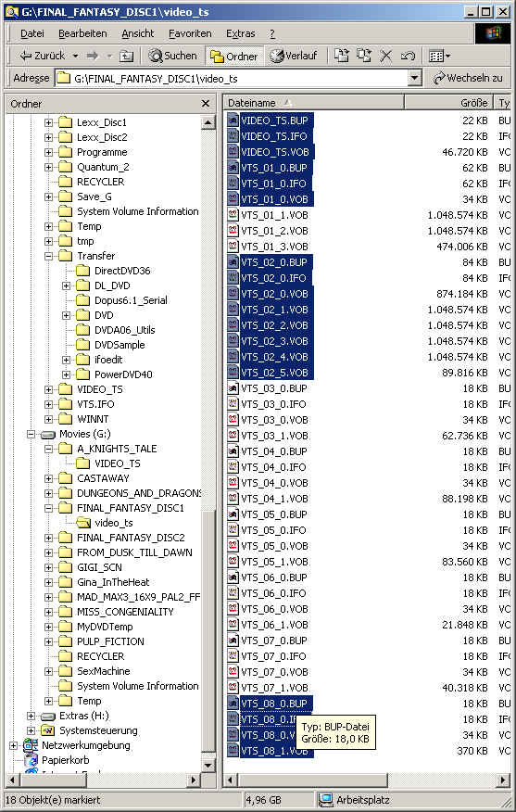Click the VIDEO_TS.IFO file icon
Viewport: 516px width, 812px height.
pos(233,136)
